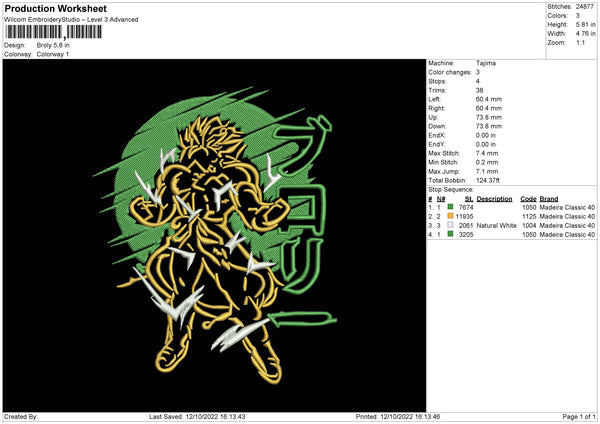600x424 pixels.
Task: Click the 'Last Saved: 12/10/2022 16:13:43' footer
Action: point(197,417)
